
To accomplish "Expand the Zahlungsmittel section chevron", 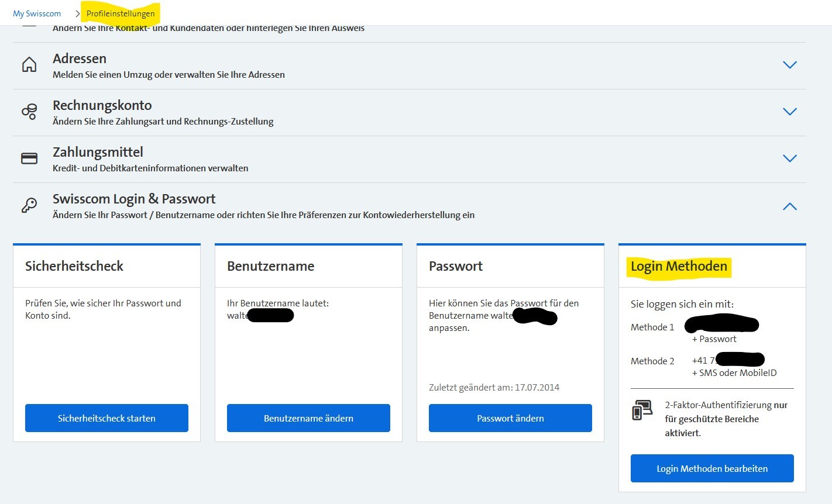I will point(789,158).
